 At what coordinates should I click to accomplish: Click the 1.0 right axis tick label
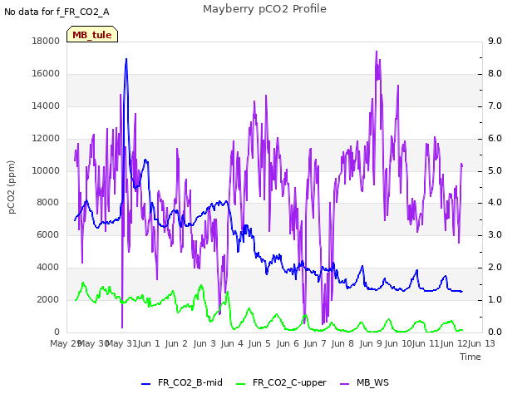(x=495, y=299)
